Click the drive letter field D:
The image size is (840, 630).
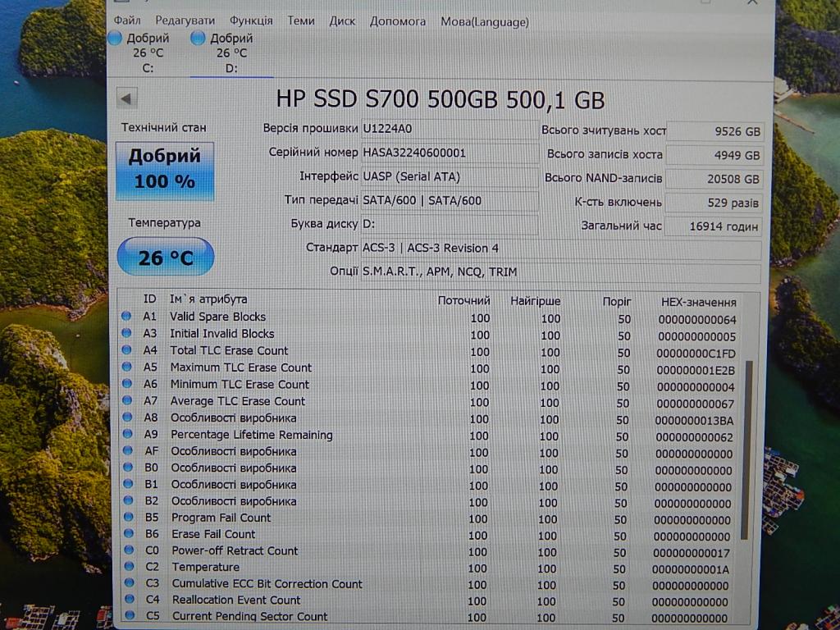(450, 224)
